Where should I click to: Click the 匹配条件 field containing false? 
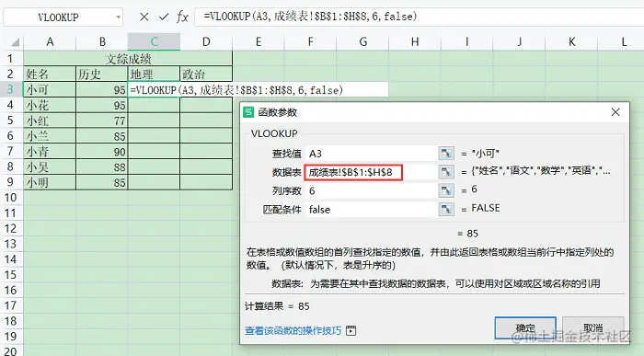(372, 210)
